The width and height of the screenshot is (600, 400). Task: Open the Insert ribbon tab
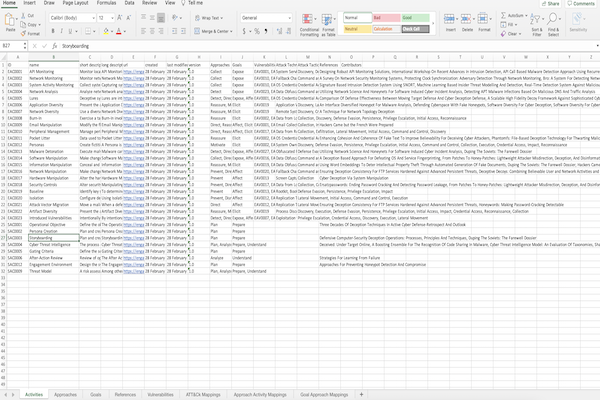(x=29, y=3)
